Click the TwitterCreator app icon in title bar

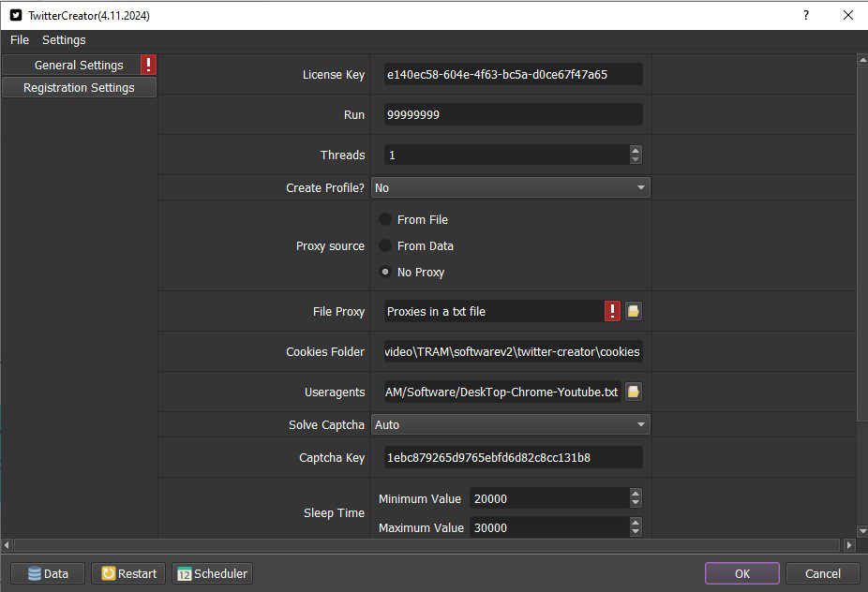pos(16,16)
